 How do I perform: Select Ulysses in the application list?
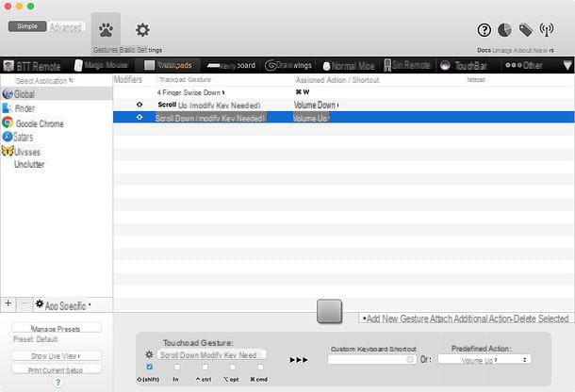(57, 152)
